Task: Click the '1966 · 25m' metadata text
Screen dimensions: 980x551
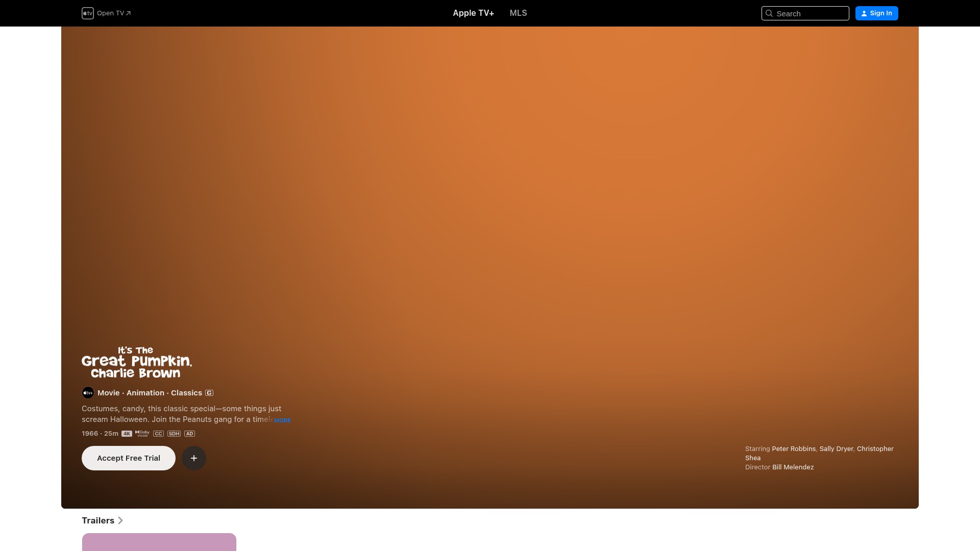Action: pyautogui.click(x=100, y=434)
